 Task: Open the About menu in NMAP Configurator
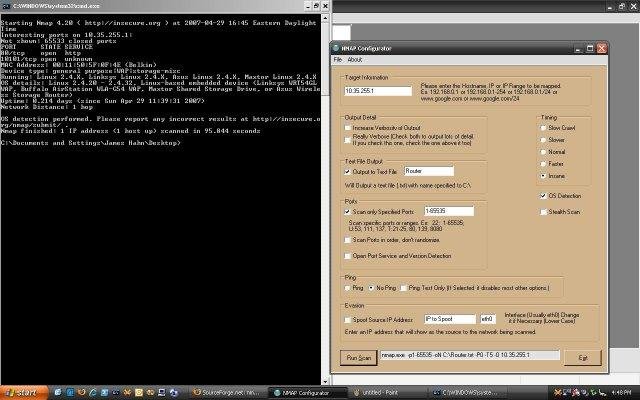pyautogui.click(x=355, y=60)
